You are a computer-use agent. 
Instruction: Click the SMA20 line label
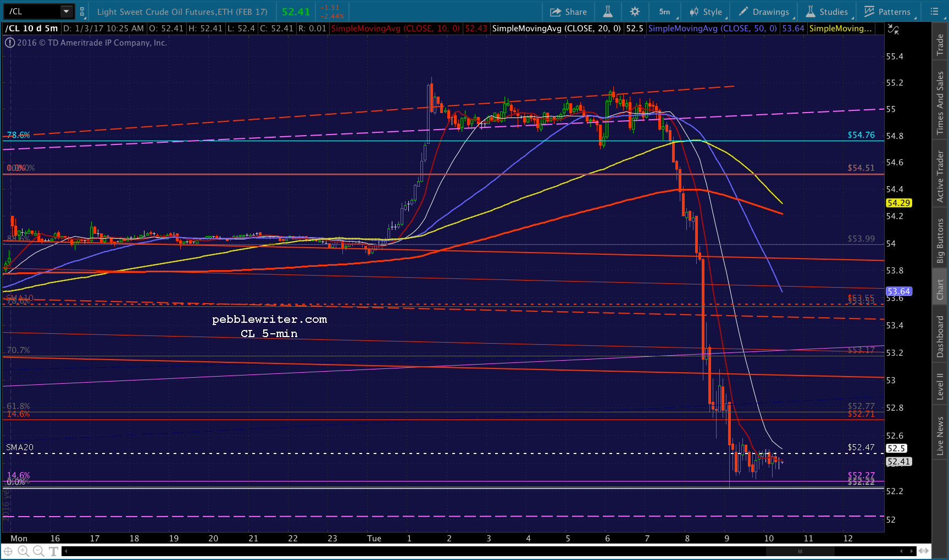click(20, 447)
